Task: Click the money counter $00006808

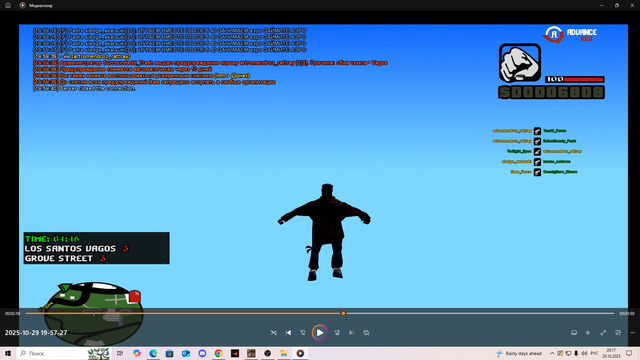Action: click(x=551, y=92)
